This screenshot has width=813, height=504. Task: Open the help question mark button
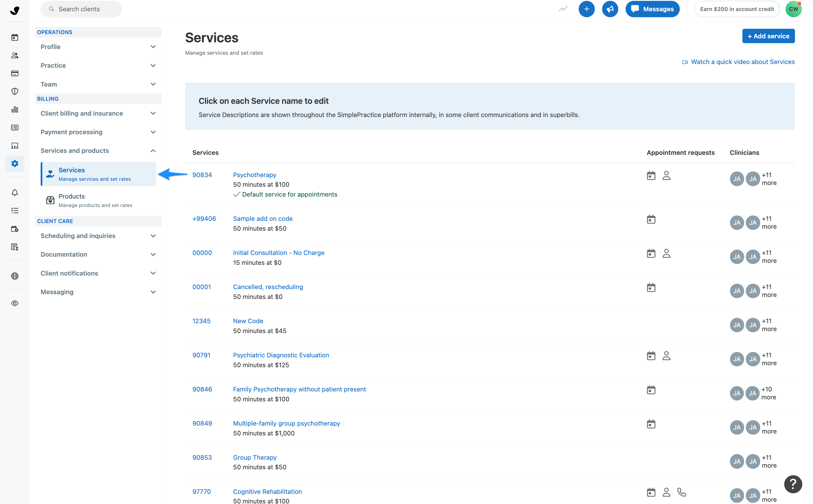pyautogui.click(x=793, y=484)
